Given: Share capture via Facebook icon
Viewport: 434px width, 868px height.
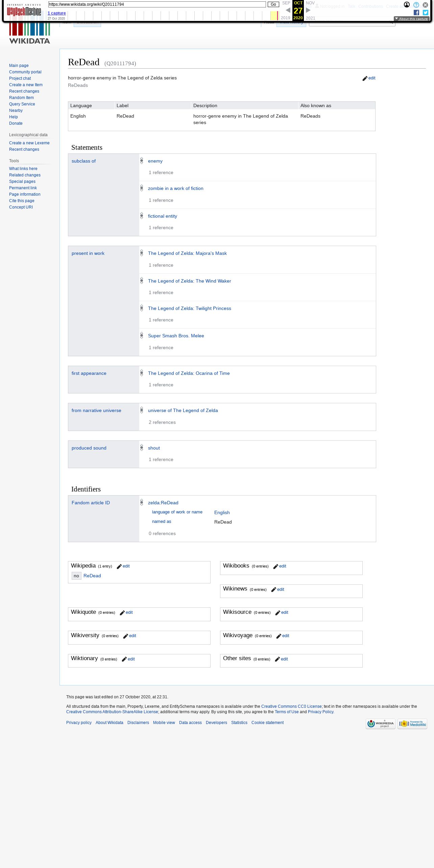Looking at the screenshot, I should tap(416, 13).
